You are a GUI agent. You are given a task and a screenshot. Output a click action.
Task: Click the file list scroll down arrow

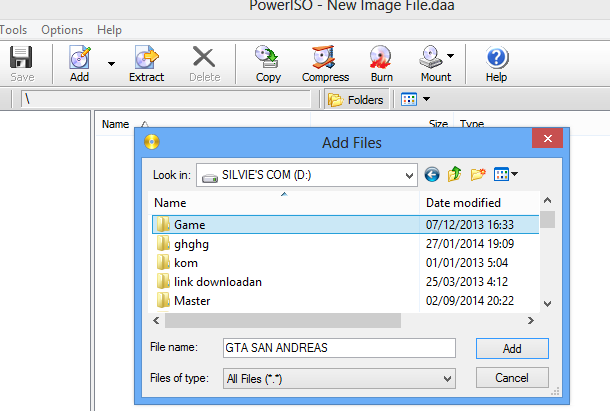click(x=547, y=304)
